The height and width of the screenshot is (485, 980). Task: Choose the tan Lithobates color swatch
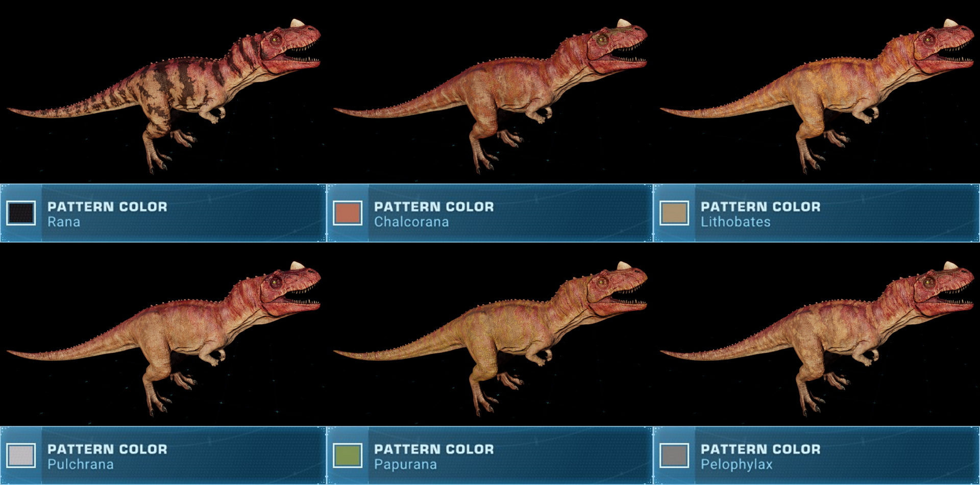point(674,213)
